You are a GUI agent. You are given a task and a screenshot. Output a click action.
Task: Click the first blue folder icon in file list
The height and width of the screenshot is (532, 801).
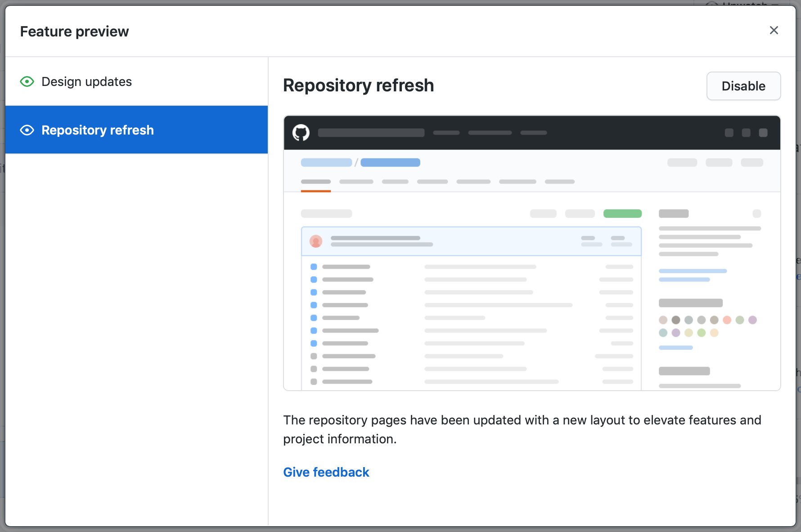pos(314,267)
